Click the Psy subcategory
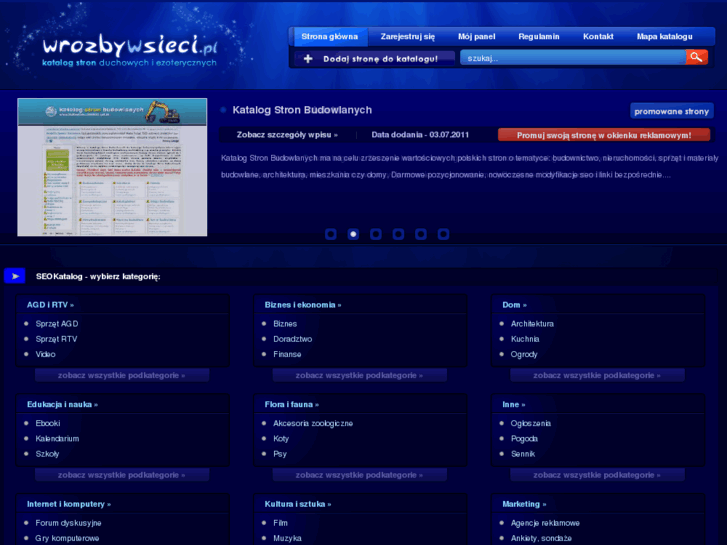Screen dimensions: 727x545 coord(280,454)
